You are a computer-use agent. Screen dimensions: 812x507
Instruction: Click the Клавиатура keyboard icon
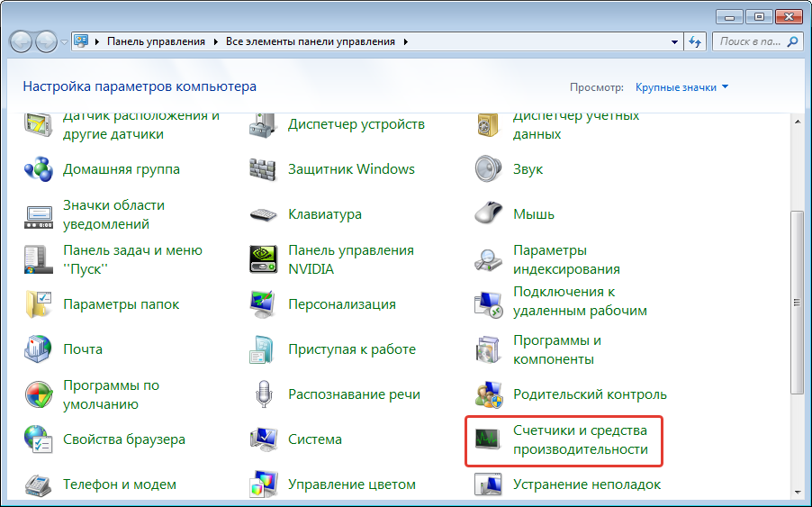click(262, 214)
